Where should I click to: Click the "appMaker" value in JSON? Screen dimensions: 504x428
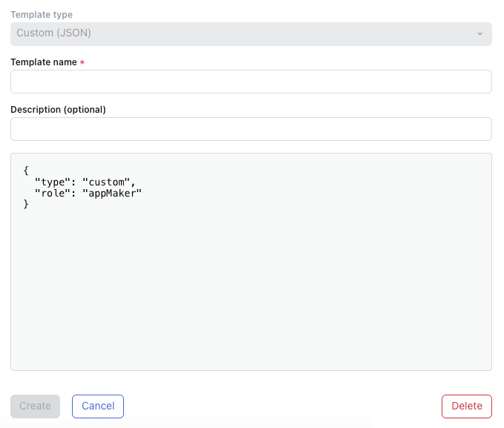(x=112, y=193)
